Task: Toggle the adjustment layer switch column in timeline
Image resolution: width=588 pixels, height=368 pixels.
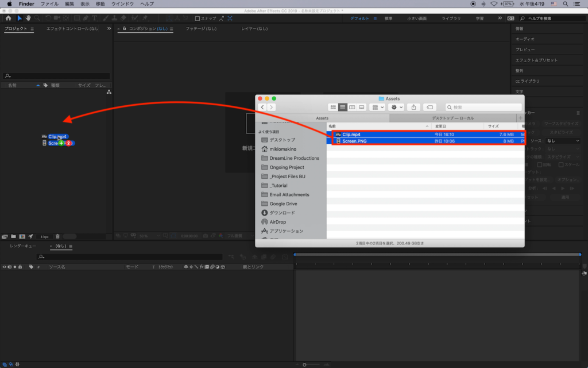Action: (x=218, y=267)
